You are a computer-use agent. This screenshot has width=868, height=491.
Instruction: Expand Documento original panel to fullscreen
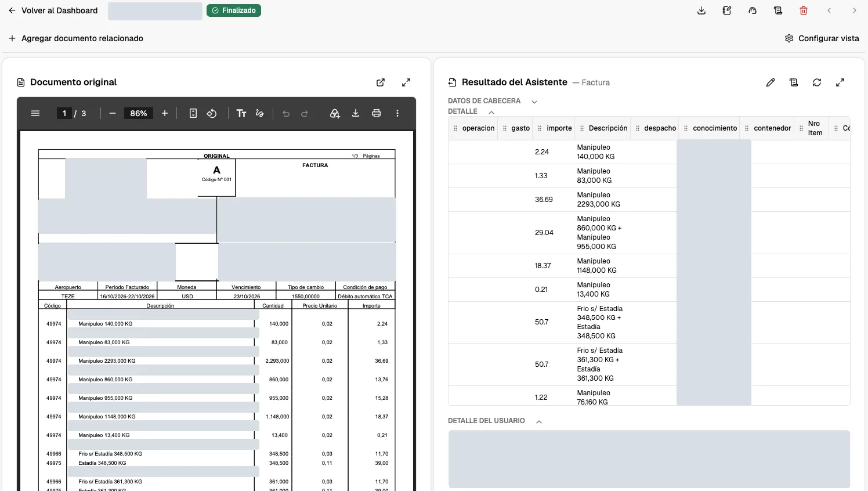[x=406, y=82]
